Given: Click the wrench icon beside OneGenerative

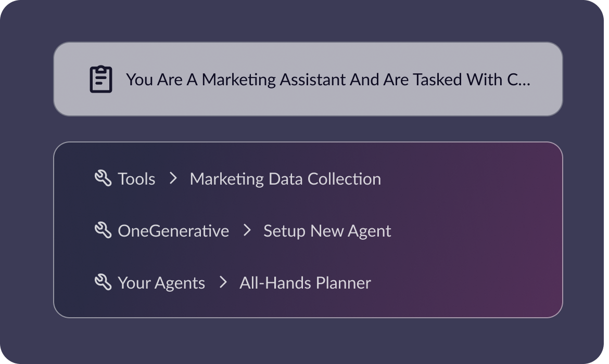Looking at the screenshot, I should [x=103, y=230].
